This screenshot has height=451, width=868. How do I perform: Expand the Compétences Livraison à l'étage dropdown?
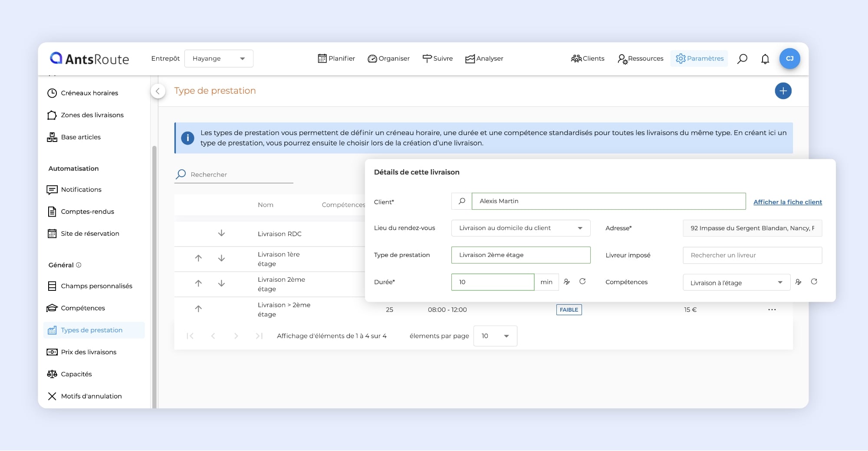[x=736, y=283]
